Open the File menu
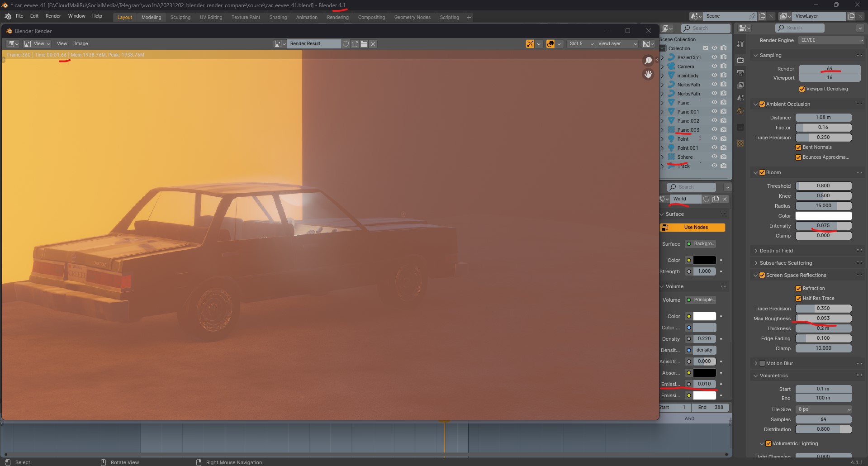The width and height of the screenshot is (868, 466). click(x=19, y=16)
